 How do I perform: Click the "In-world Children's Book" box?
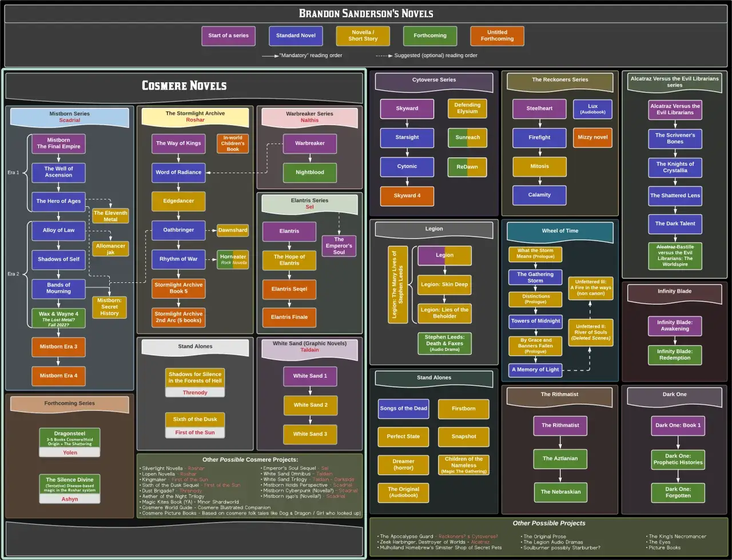[233, 143]
